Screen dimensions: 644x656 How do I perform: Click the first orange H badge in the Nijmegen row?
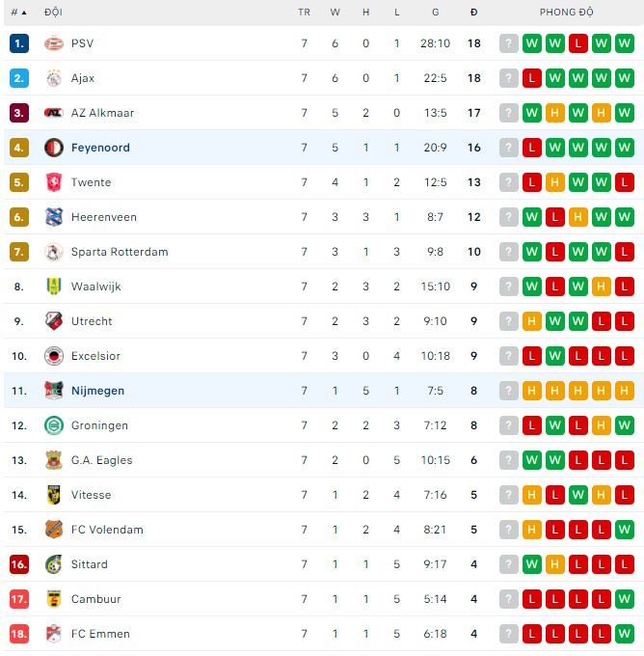coord(532,391)
